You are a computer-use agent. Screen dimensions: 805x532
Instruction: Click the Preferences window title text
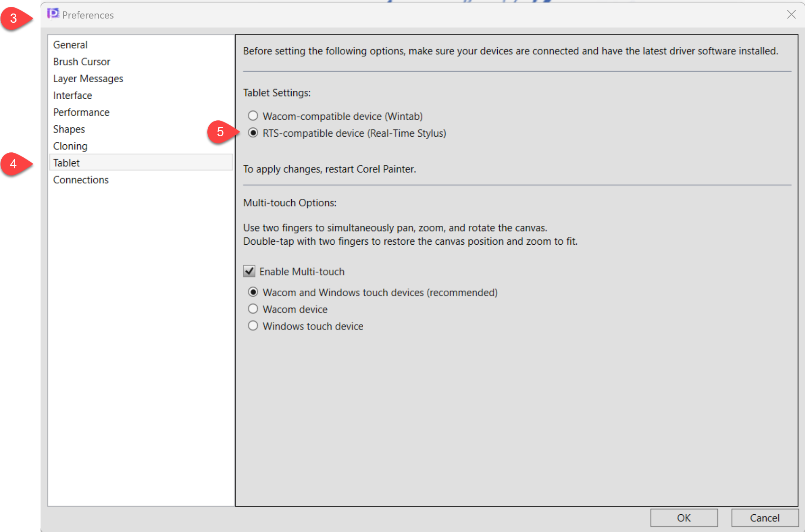click(x=88, y=15)
